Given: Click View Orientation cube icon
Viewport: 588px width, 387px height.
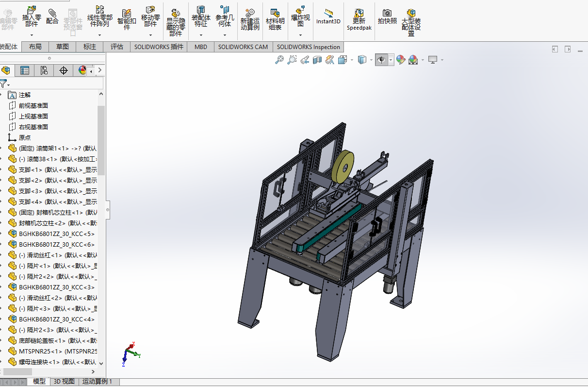Looking at the screenshot, I should click(342, 60).
